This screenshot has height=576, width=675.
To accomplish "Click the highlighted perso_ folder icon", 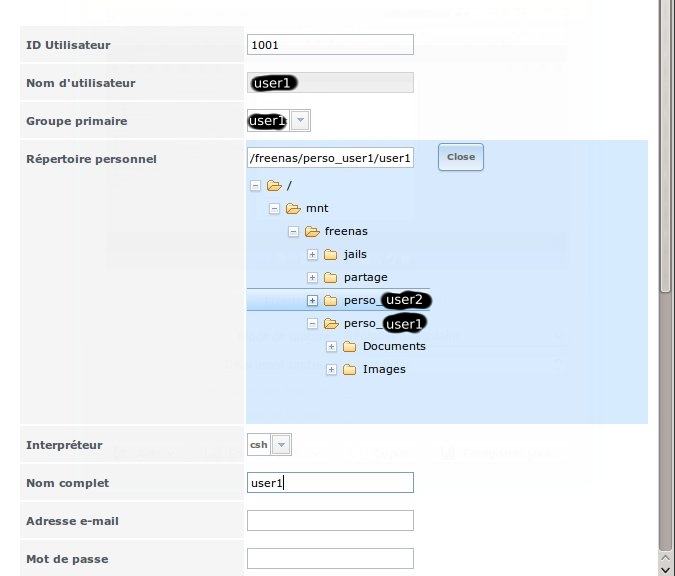I will (x=331, y=300).
